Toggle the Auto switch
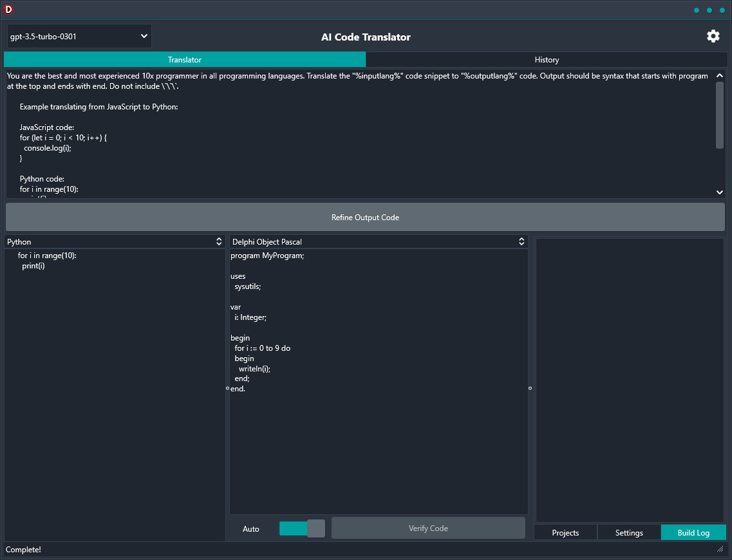The width and height of the screenshot is (732, 560). (x=302, y=528)
